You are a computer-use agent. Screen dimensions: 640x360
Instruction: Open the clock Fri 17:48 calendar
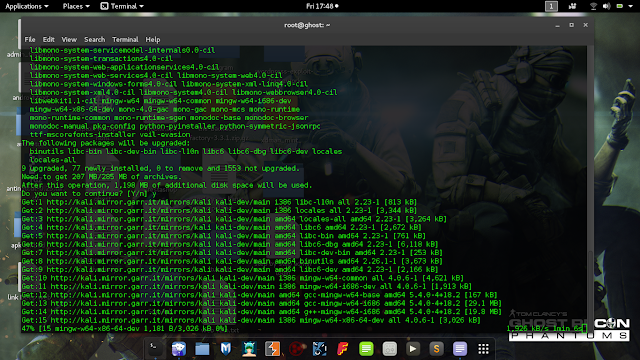(322, 6)
